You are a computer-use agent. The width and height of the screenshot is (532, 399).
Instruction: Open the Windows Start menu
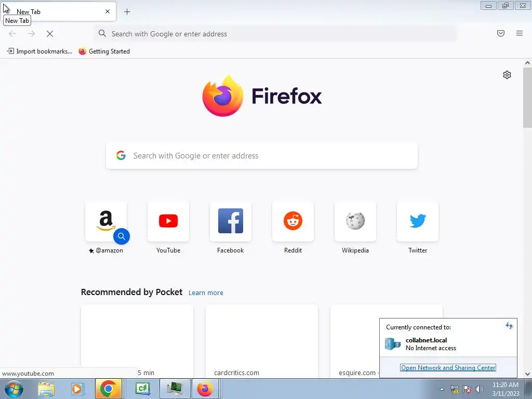coord(14,389)
